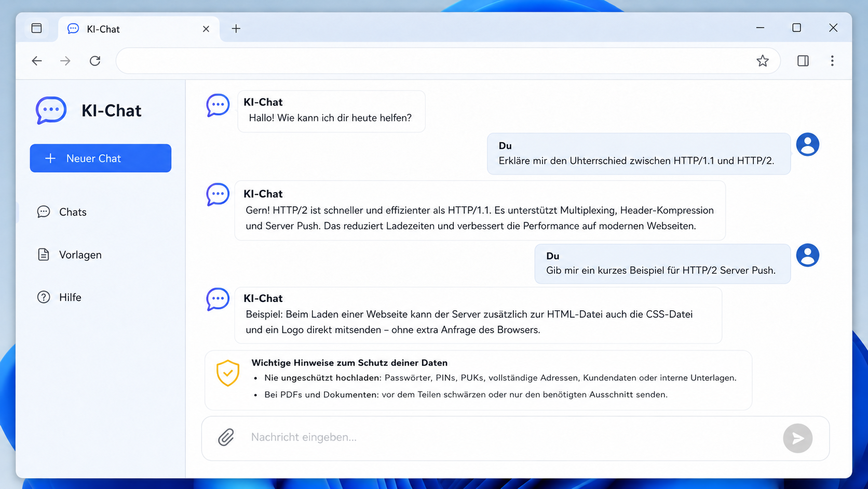The image size is (868, 489).
Task: Click the 'Gern! HTTP/2 ist schneller' reply text
Action: pyautogui.click(x=480, y=218)
